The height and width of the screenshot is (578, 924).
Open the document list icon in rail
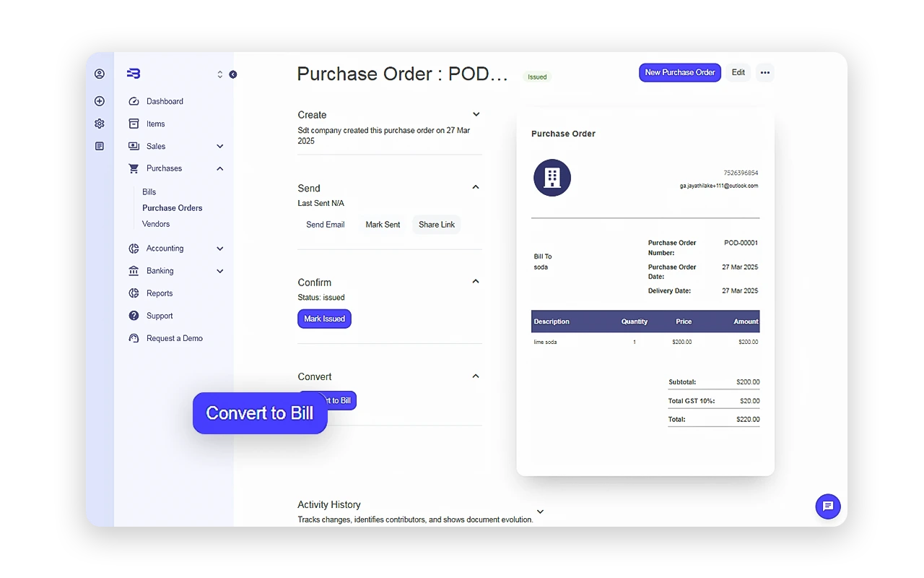(x=100, y=146)
